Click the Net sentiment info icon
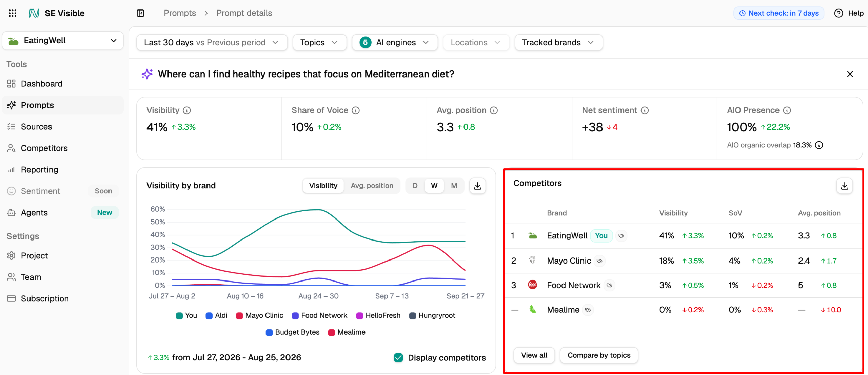 [x=645, y=110]
